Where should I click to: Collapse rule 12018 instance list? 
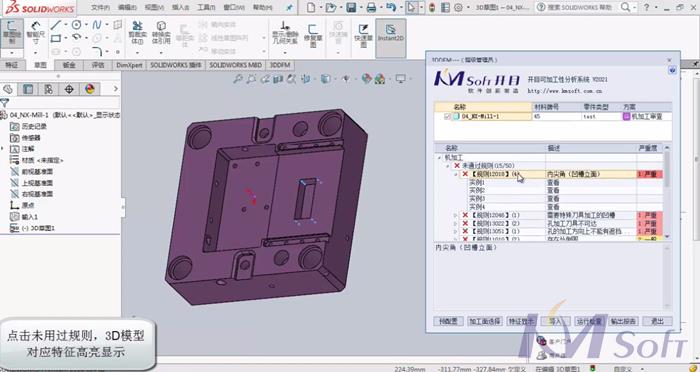456,174
